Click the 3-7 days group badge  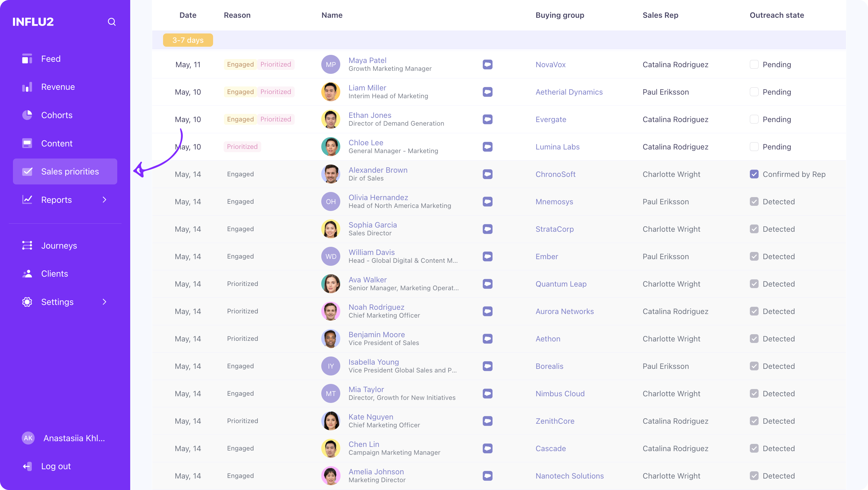pyautogui.click(x=188, y=40)
